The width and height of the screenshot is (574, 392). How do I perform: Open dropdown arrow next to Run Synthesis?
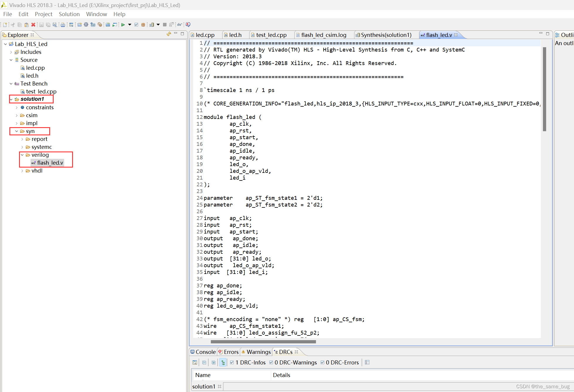[x=130, y=25]
